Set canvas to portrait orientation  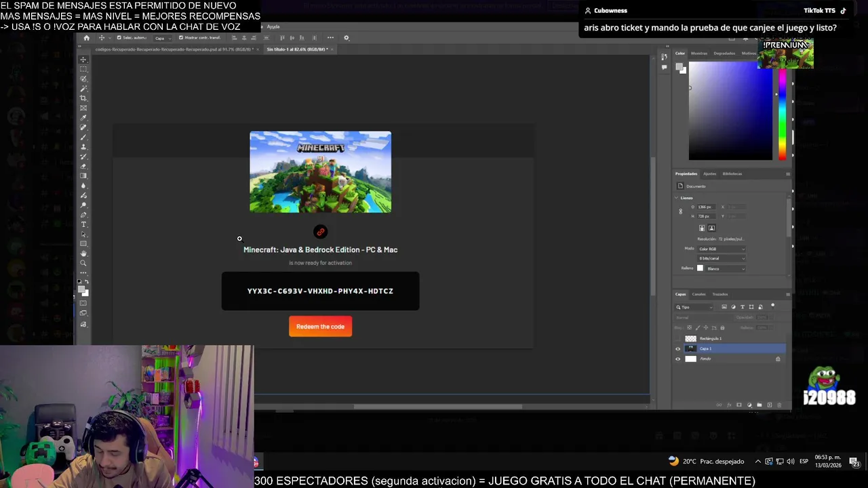click(702, 228)
